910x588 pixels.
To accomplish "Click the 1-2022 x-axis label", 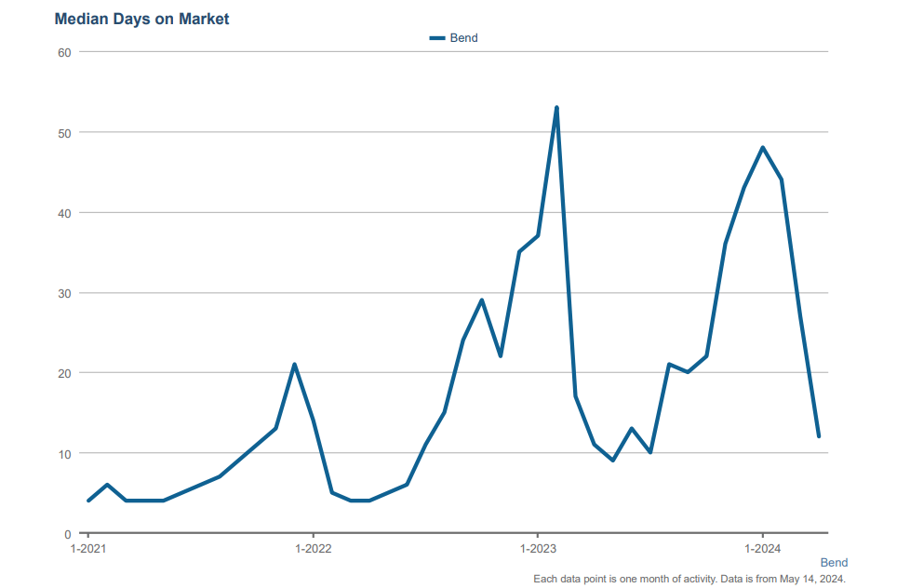I will pyautogui.click(x=313, y=549).
